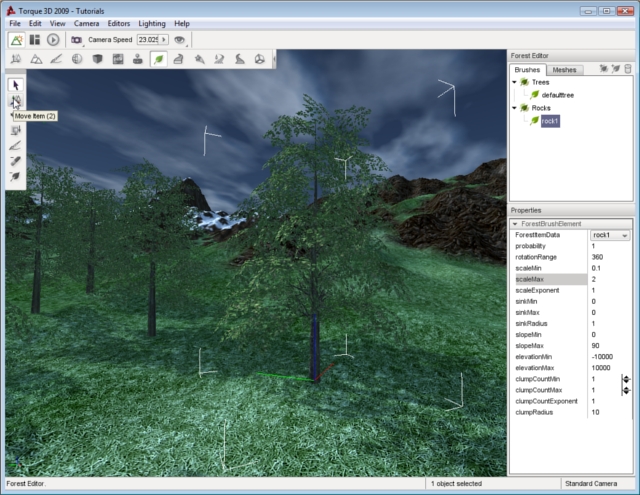Activate the Move Item tool
640x495 pixels.
pos(16,100)
